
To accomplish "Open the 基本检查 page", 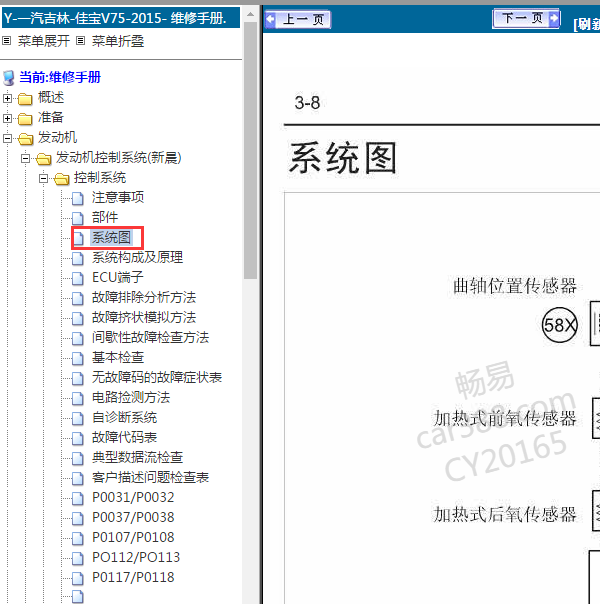I will (118, 358).
